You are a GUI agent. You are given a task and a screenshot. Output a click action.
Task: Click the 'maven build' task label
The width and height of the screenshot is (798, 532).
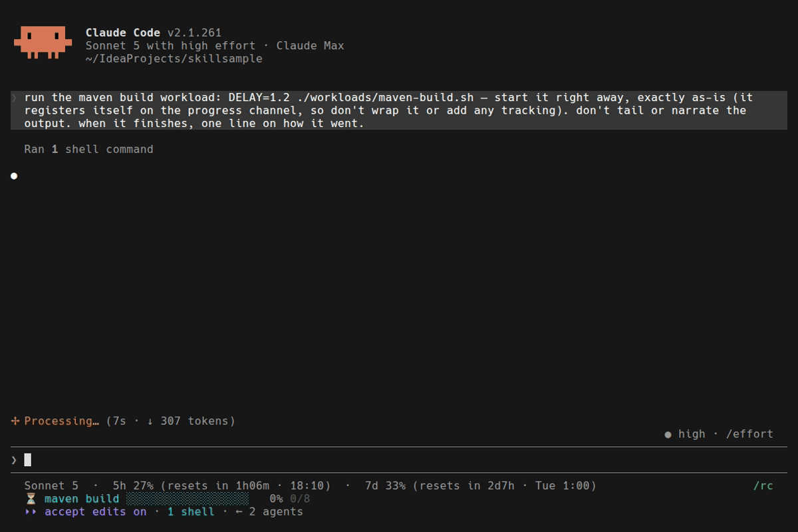coord(82,499)
